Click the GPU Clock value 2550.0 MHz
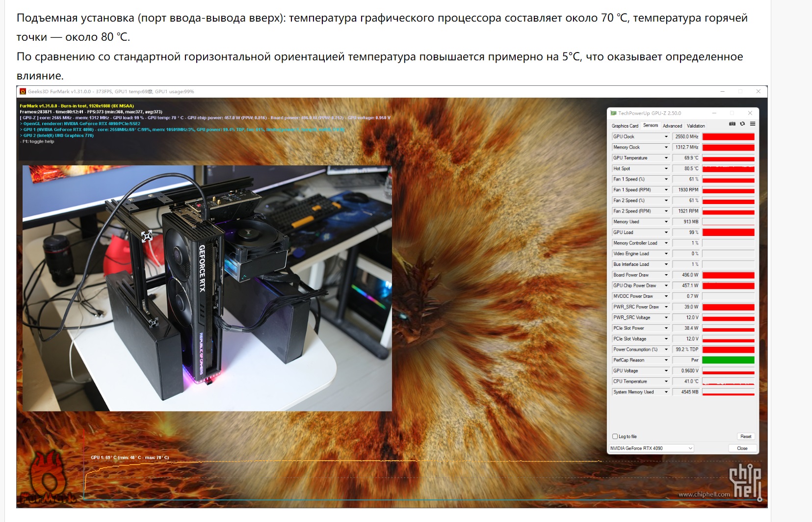 pyautogui.click(x=686, y=137)
